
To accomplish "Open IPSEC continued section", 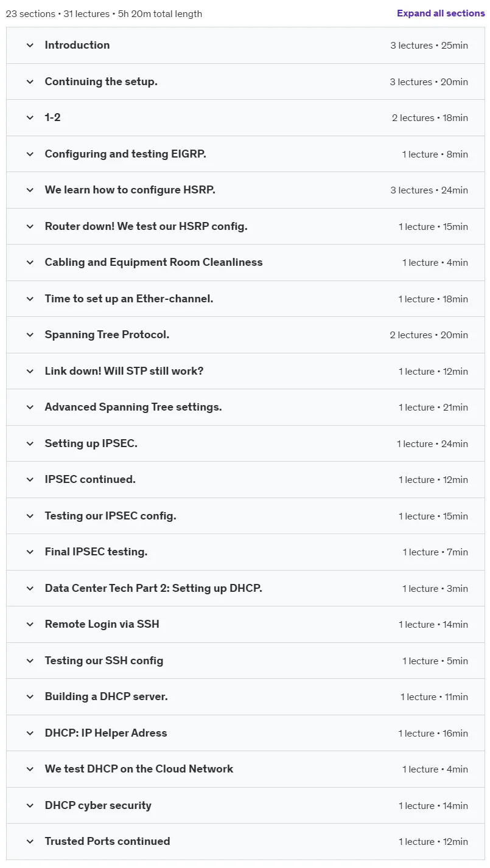I will tap(245, 480).
